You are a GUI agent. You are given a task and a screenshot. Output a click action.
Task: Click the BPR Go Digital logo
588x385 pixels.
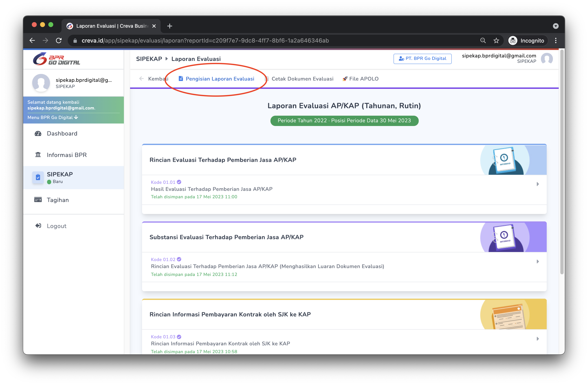click(x=57, y=59)
